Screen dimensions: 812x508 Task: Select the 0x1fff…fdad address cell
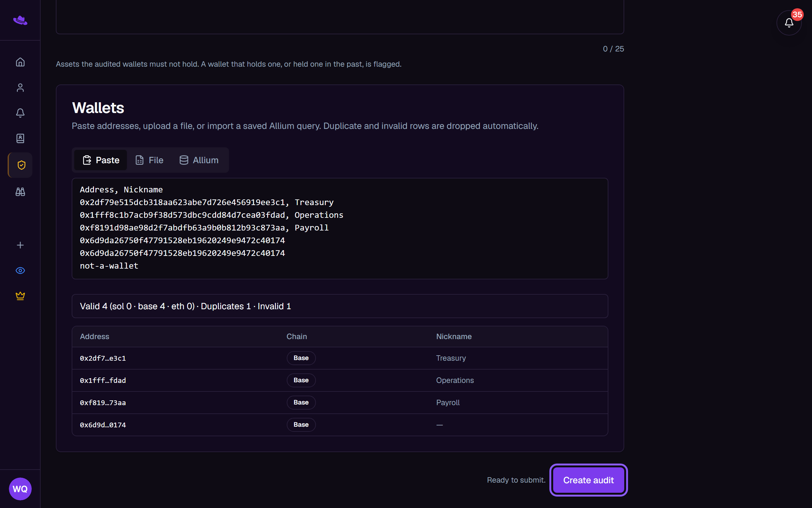coord(103,380)
